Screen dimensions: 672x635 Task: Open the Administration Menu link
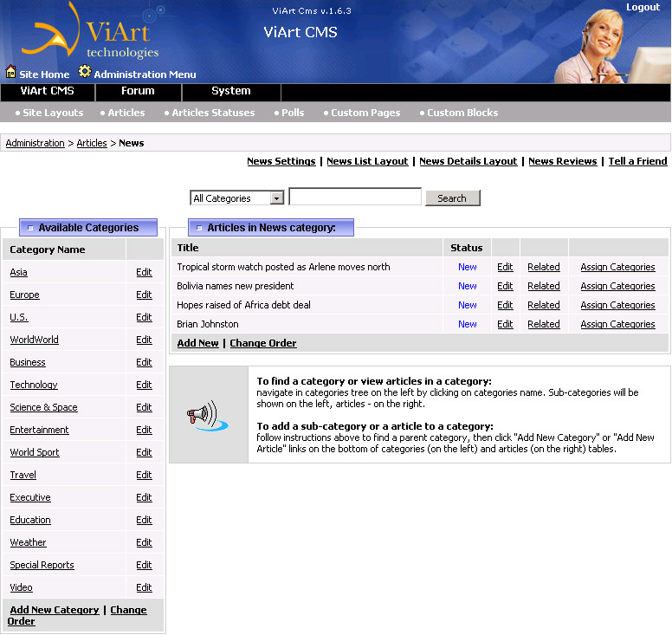click(145, 75)
